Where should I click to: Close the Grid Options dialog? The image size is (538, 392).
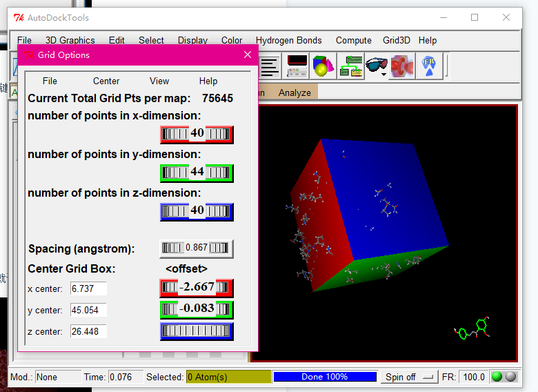[x=248, y=55]
